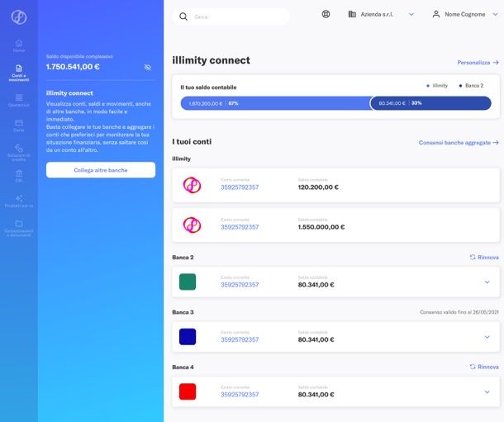Click illimity logo of 120.200,00 € account
504x422 pixels.
point(192,185)
